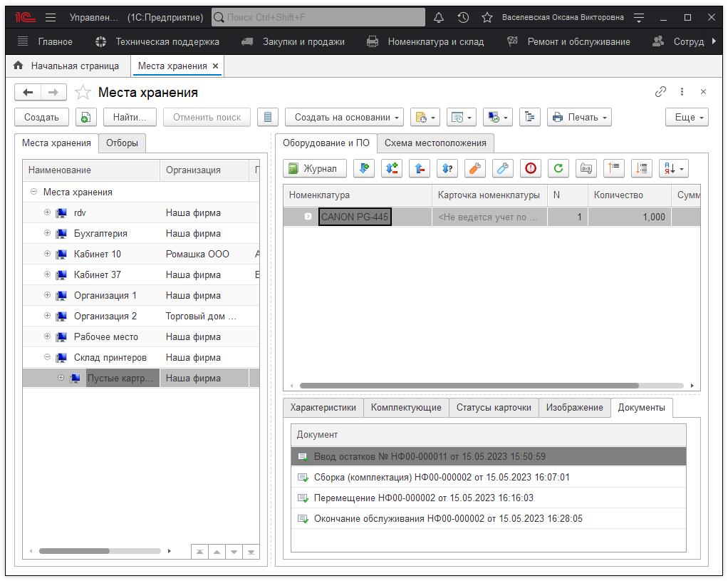Open the Печать dropdown menu

579,118
